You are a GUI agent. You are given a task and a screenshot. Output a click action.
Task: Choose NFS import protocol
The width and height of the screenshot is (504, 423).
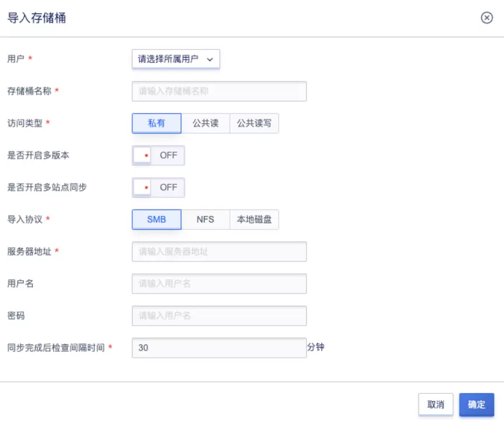205,219
